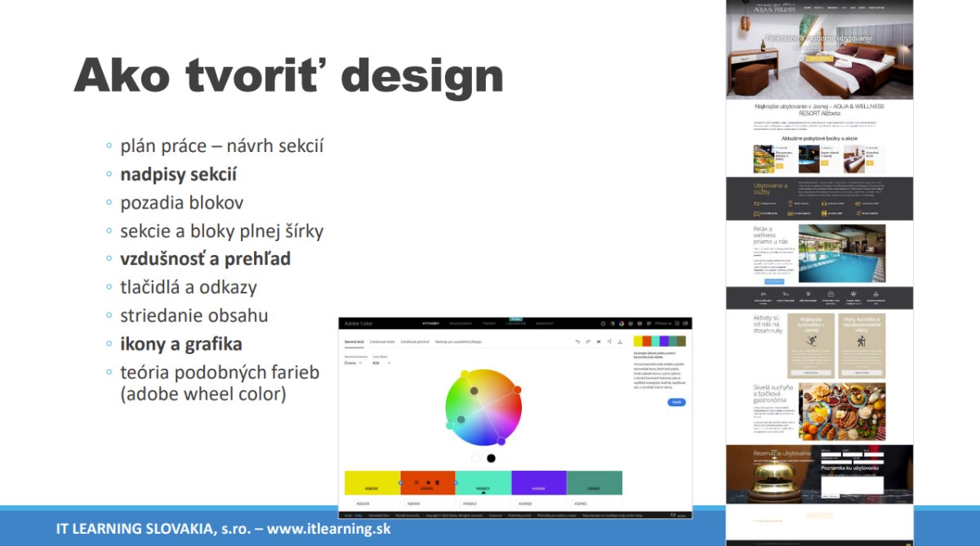Click the 'ikony a grafika' bullet text
Screen dimensions: 980x546
point(181,344)
